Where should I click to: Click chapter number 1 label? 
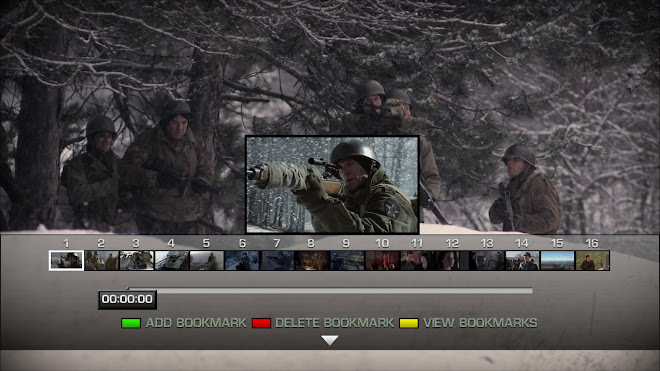coord(66,243)
